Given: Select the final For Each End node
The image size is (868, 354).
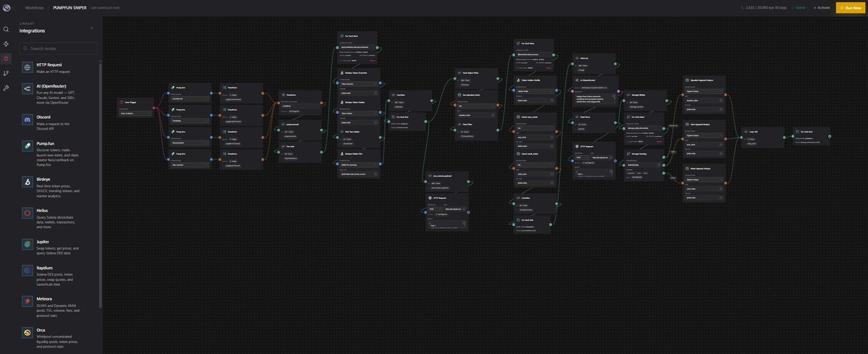Looking at the screenshot, I should click(810, 137).
